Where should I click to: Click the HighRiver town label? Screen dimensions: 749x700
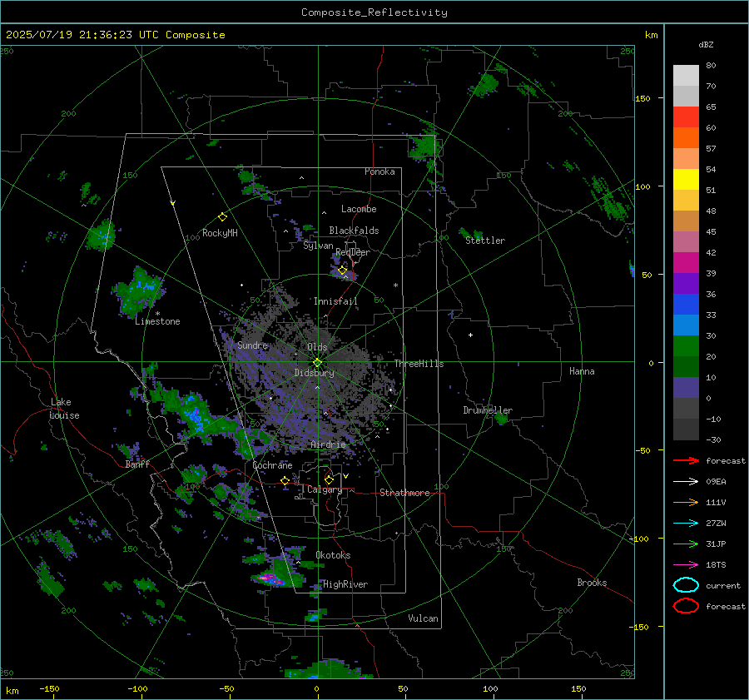345,584
